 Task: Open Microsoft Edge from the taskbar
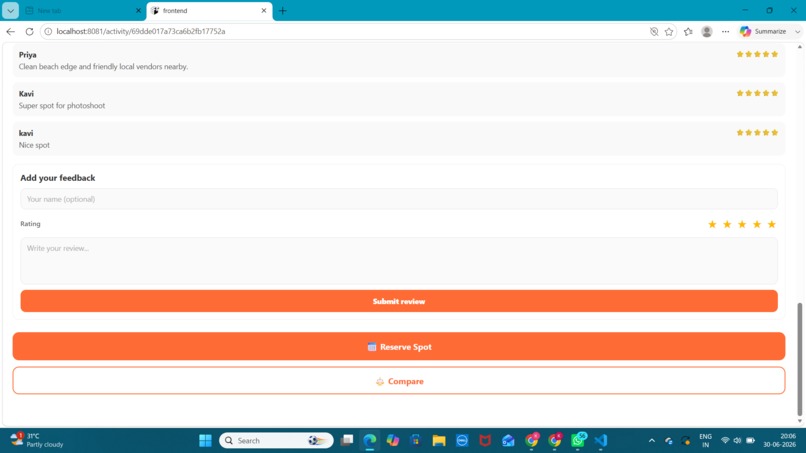(x=370, y=441)
